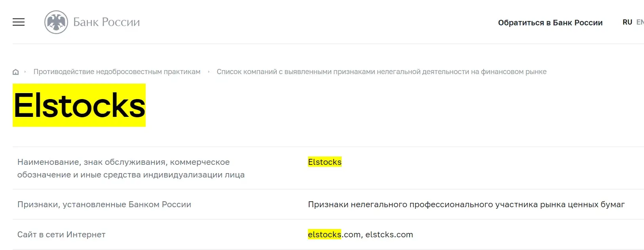Open the "Обратиться в Банк России" link
This screenshot has width=644, height=250.
point(550,23)
